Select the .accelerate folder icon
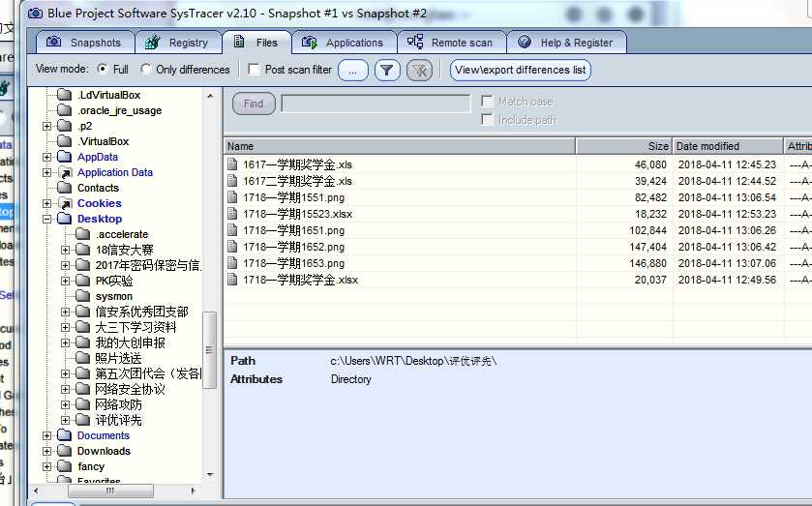Image resolution: width=812 pixels, height=506 pixels. pos(83,233)
